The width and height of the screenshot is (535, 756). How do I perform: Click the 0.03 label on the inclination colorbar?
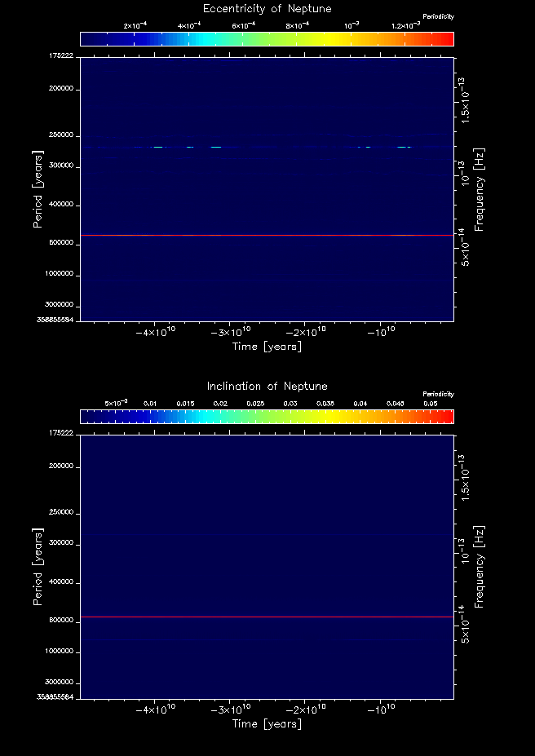[289, 404]
